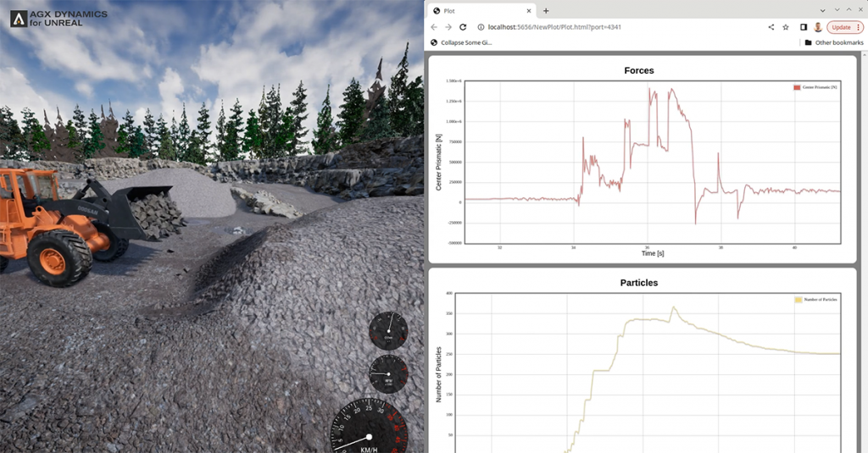Bookmark this page with the star
Image resolution: width=868 pixels, height=453 pixels.
(786, 27)
